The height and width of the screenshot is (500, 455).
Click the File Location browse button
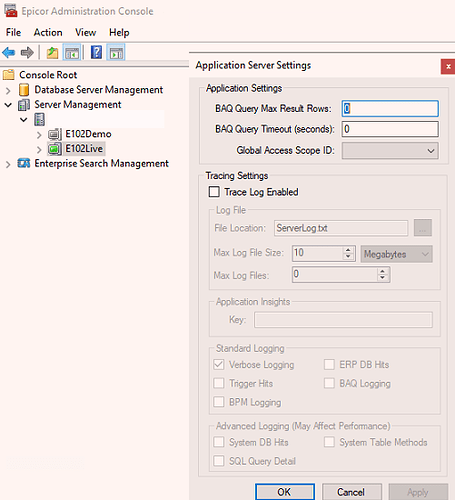click(x=423, y=228)
